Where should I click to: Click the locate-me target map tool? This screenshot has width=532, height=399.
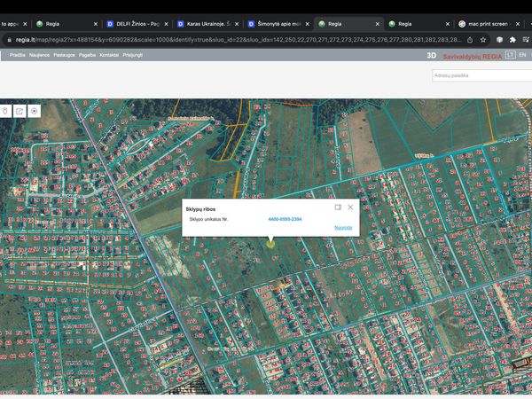pyautogui.click(x=35, y=111)
